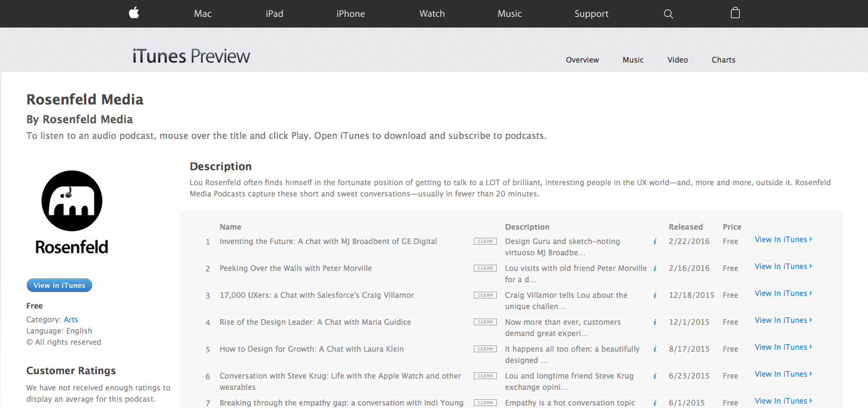Screen dimensions: 868x408
Task: Open the search icon in navigation bar
Action: tap(668, 13)
